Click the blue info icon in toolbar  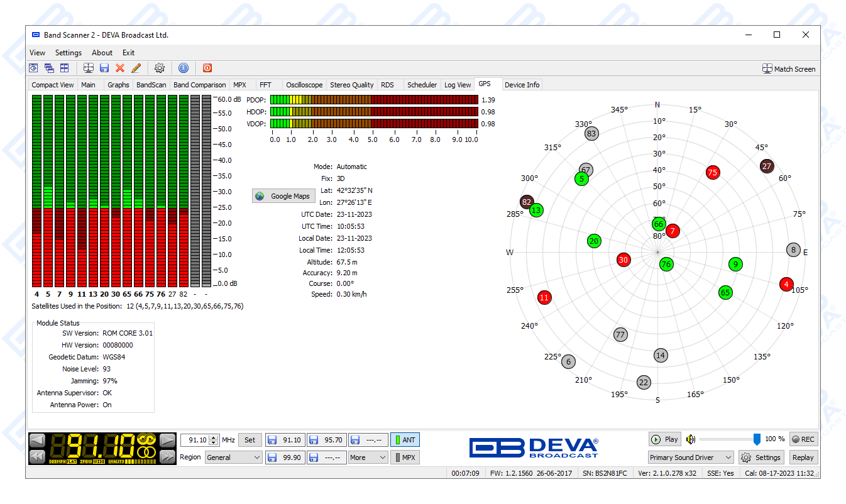(184, 68)
